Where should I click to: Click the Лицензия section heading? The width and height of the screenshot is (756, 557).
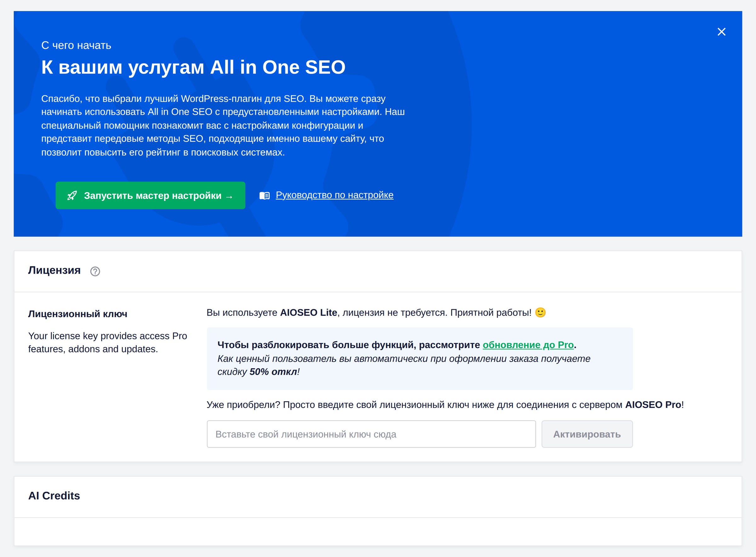tap(54, 270)
